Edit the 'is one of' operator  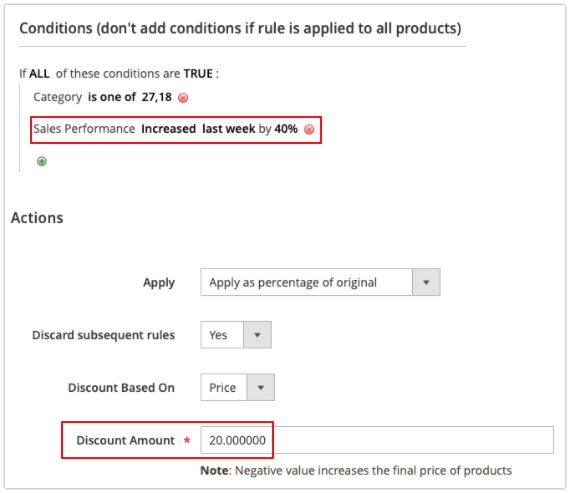pyautogui.click(x=112, y=97)
